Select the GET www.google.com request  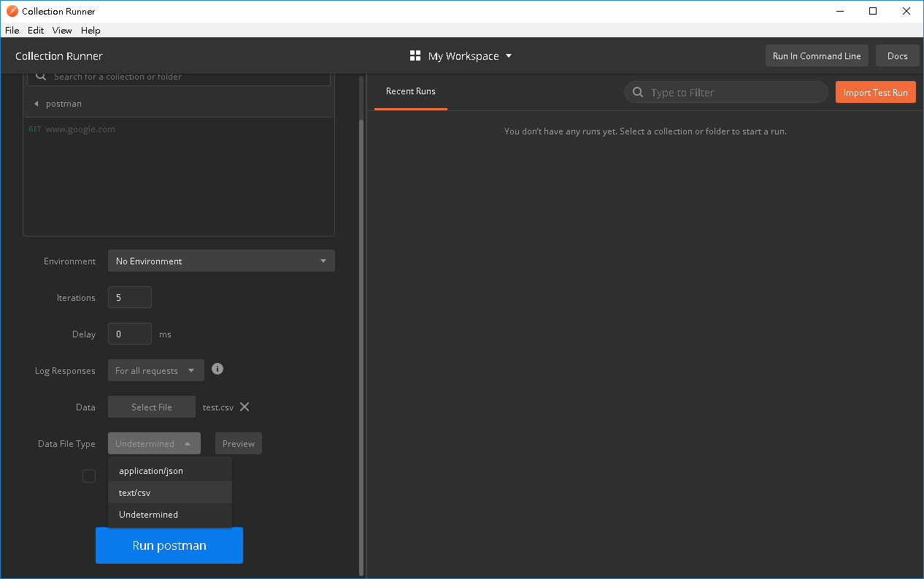(x=179, y=129)
